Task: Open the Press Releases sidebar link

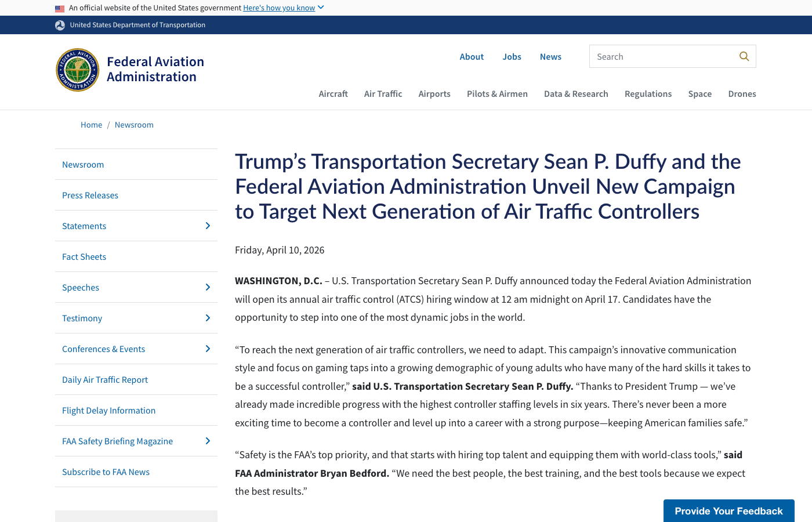Action: (x=90, y=195)
